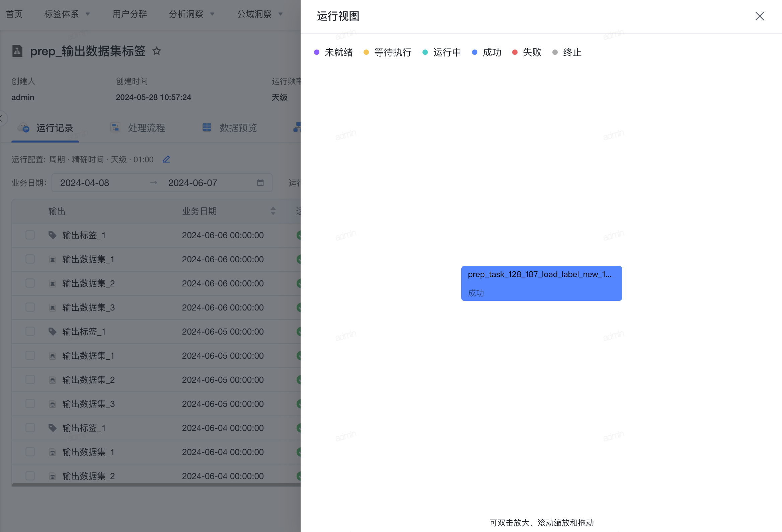Switch to the 数据预览 tab
782x532 pixels.
click(x=229, y=128)
